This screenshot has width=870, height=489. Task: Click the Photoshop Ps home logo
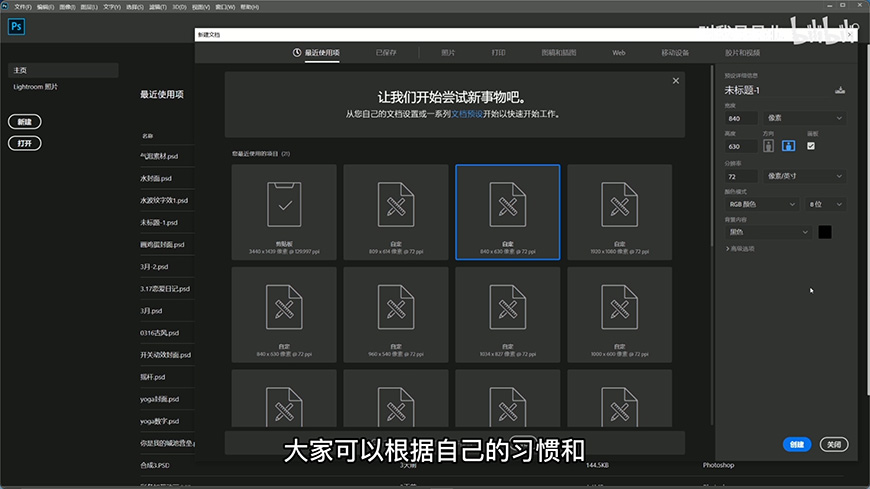pyautogui.click(x=16, y=26)
